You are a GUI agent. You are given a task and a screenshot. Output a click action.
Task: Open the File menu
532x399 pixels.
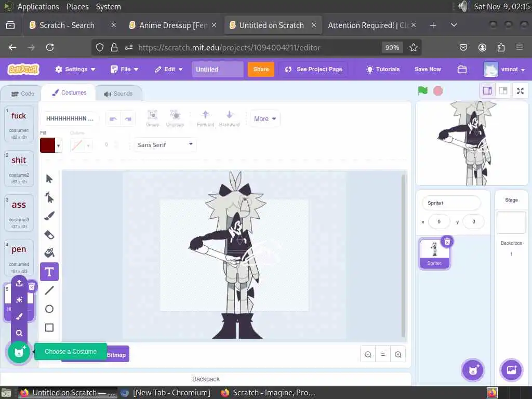tap(125, 69)
